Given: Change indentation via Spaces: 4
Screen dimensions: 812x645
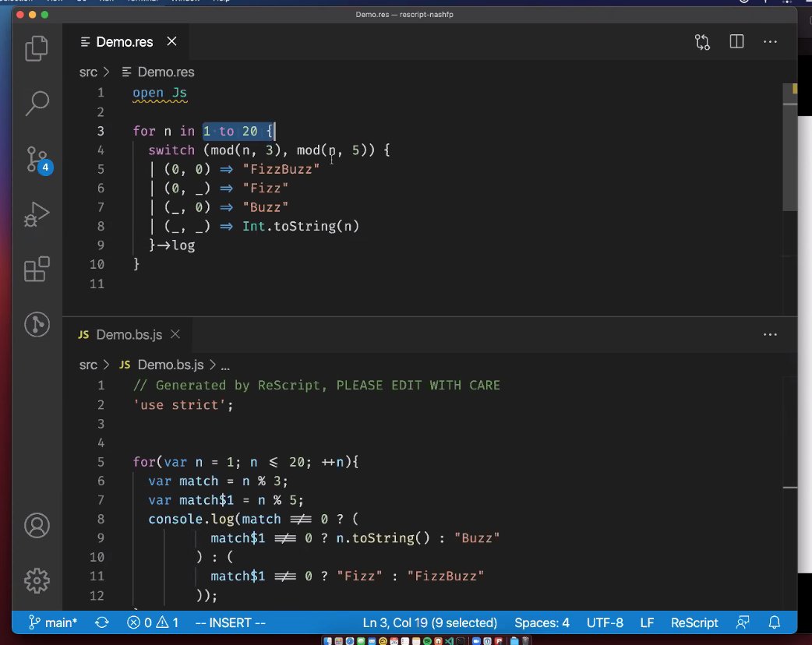Looking at the screenshot, I should [x=542, y=622].
